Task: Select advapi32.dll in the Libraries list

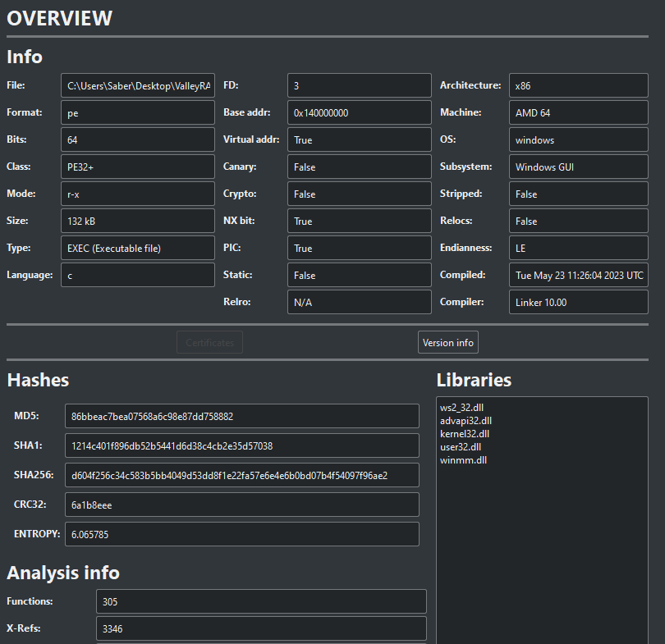Action: click(x=465, y=420)
